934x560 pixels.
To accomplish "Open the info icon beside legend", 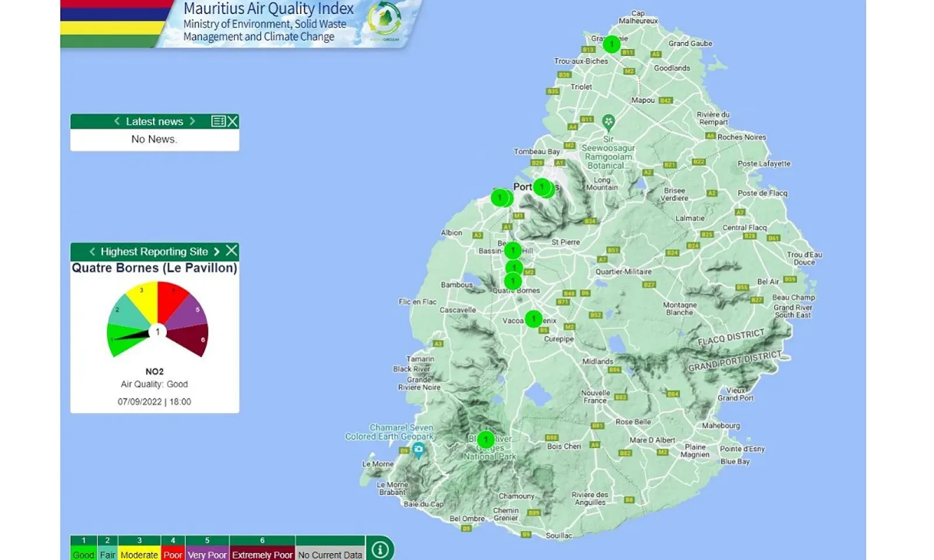I will (380, 549).
